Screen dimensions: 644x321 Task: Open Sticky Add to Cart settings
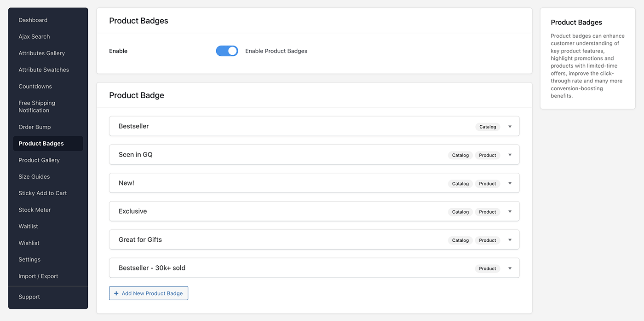tap(43, 193)
